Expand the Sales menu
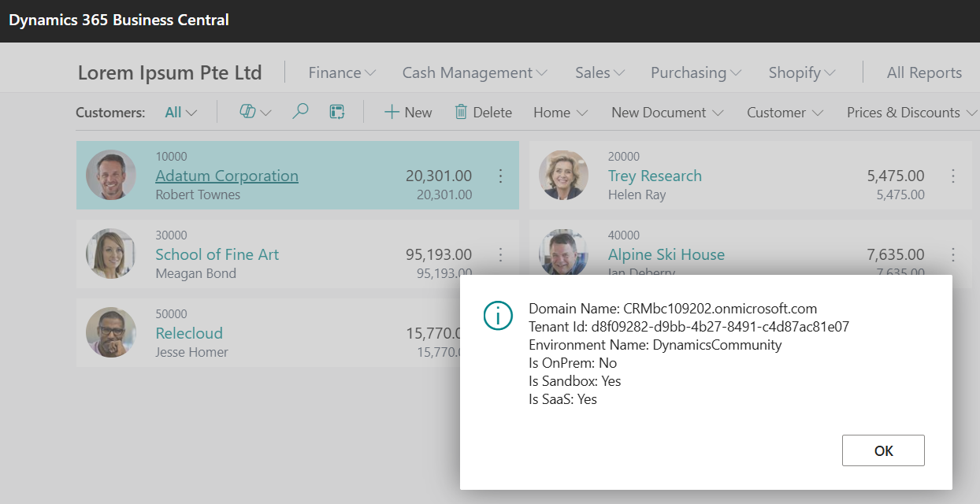980x504 pixels. click(x=600, y=72)
